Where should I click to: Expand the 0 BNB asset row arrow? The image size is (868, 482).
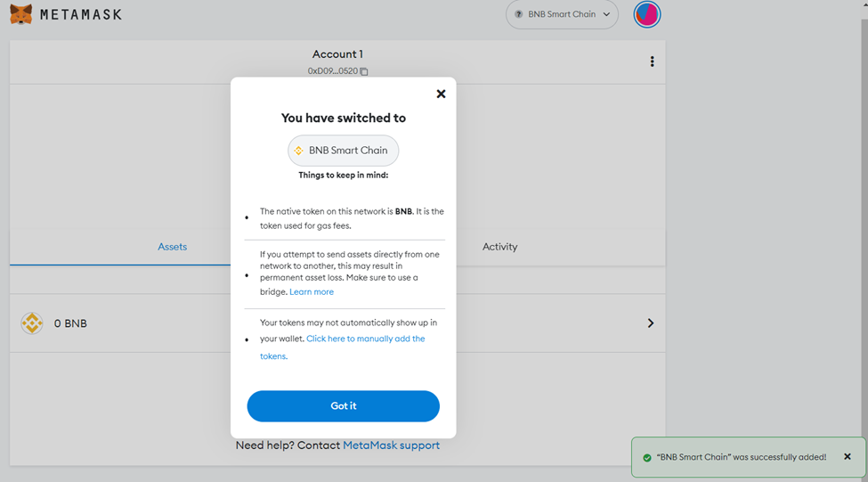coord(651,323)
